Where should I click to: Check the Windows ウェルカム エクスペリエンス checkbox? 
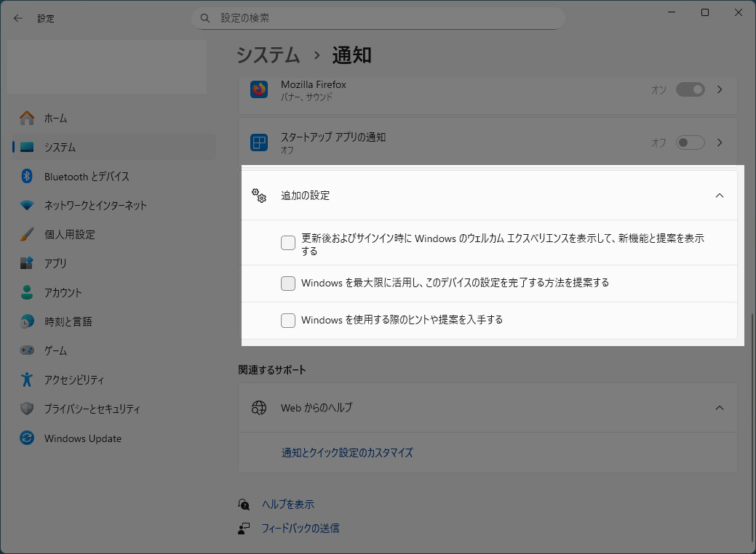click(288, 244)
